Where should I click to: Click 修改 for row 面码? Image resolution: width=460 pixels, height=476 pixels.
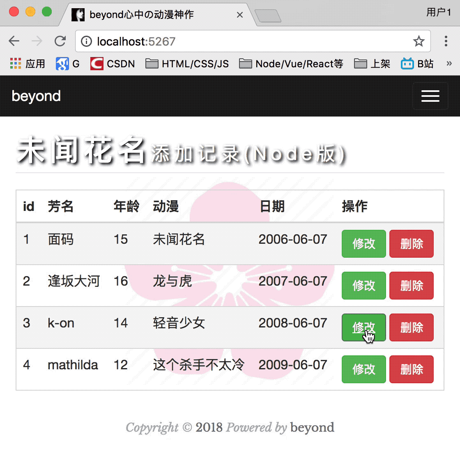pos(363,244)
